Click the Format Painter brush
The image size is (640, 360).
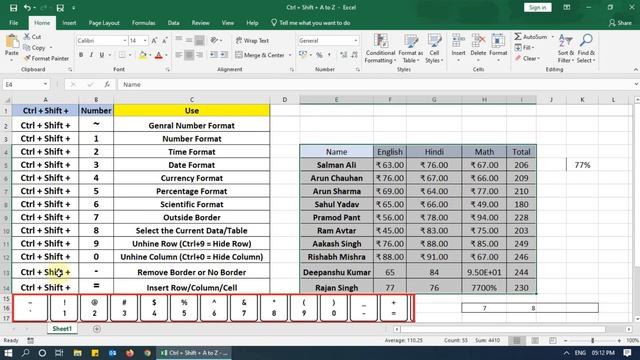(x=27, y=58)
